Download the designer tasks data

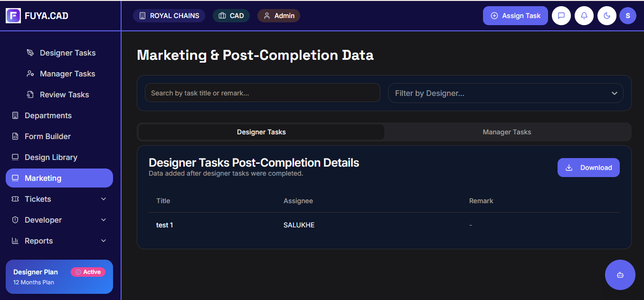(588, 168)
